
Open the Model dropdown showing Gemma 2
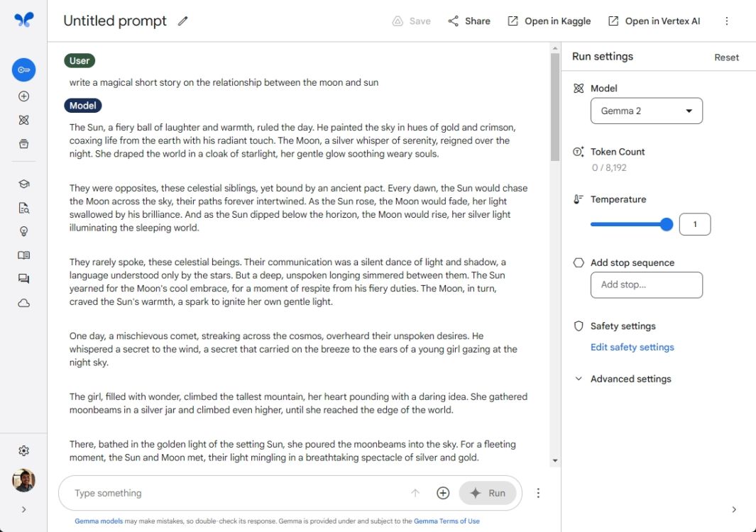pos(646,111)
